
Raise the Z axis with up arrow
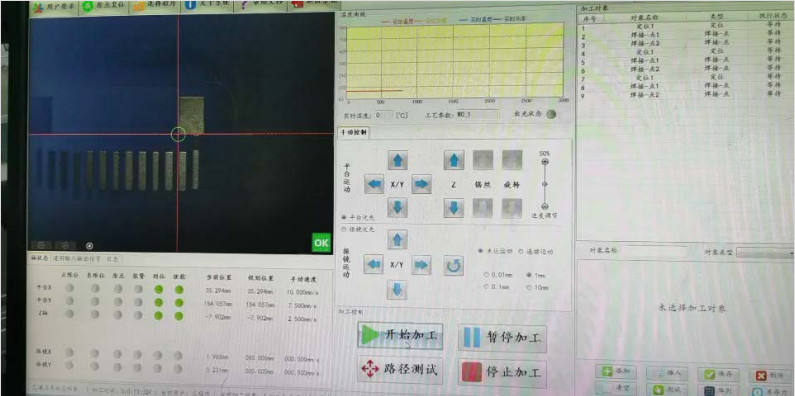click(x=454, y=160)
